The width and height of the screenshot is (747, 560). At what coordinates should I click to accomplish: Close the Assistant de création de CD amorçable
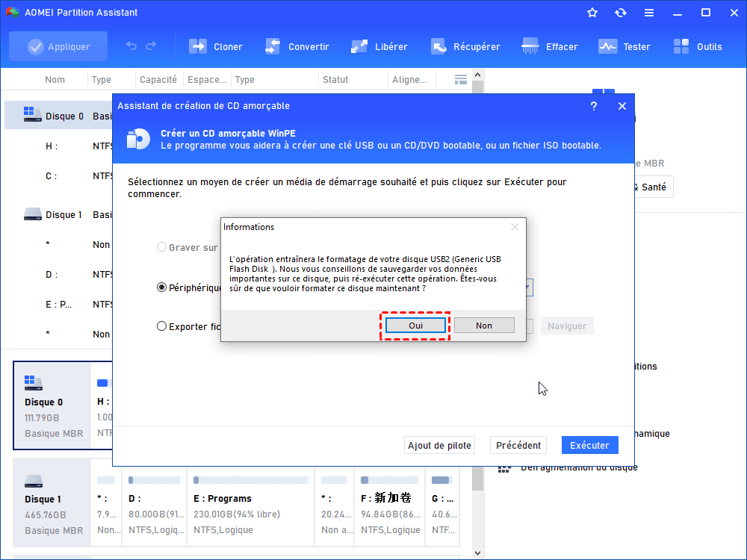622,106
